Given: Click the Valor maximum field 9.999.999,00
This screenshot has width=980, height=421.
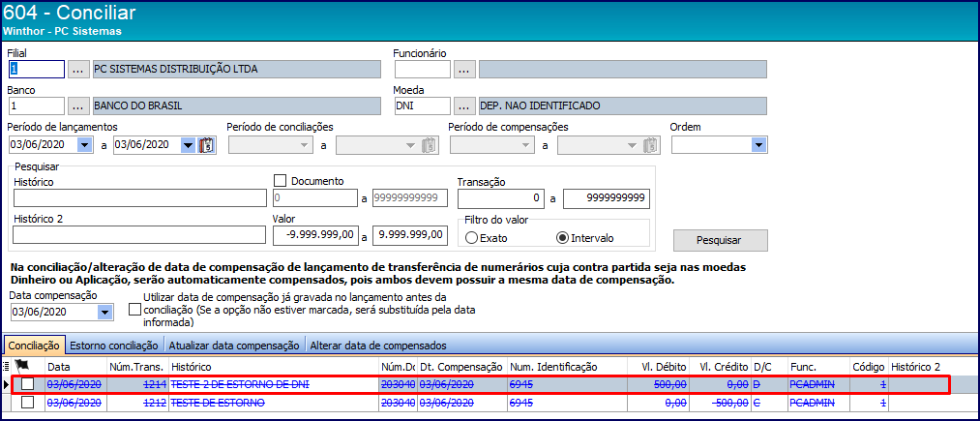Looking at the screenshot, I should tap(410, 235).
